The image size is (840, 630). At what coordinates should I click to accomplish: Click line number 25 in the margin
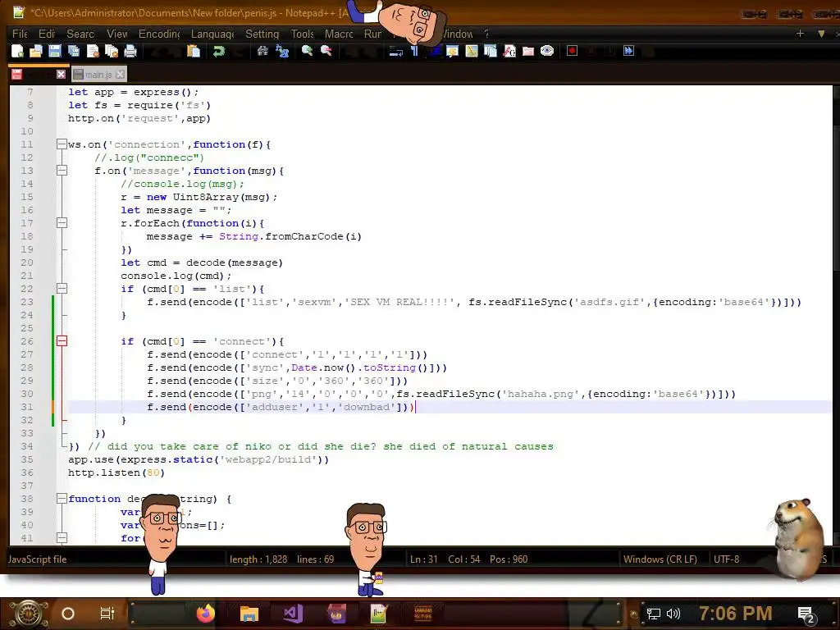[27, 328]
